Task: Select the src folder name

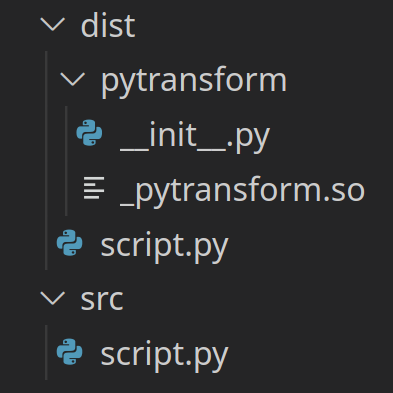Action: (x=102, y=300)
